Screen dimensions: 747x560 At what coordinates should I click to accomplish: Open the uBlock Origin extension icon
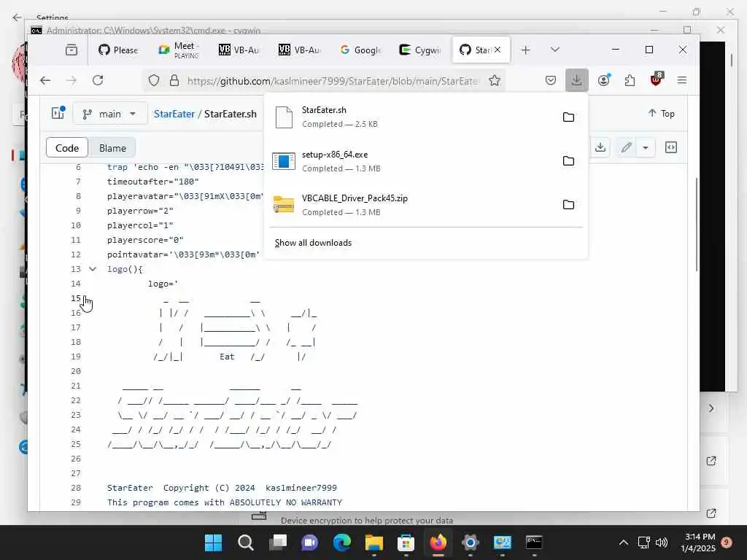tap(656, 79)
